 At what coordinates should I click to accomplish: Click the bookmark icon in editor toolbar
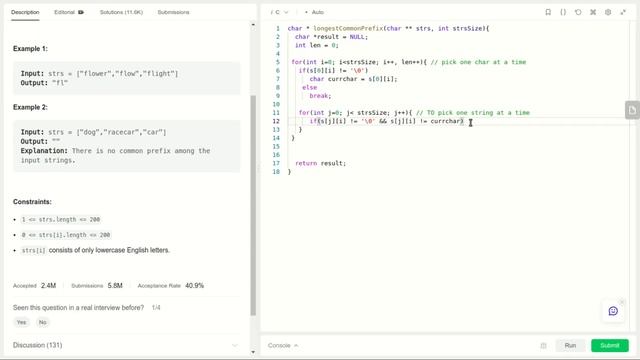point(548,12)
